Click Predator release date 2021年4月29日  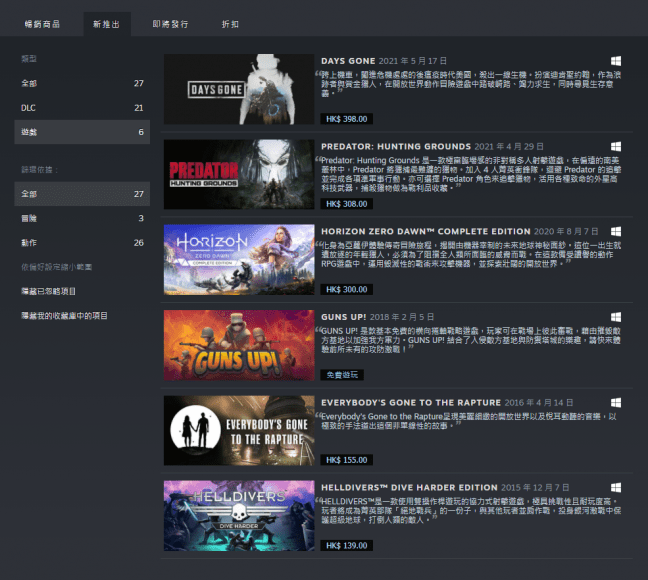[509, 146]
